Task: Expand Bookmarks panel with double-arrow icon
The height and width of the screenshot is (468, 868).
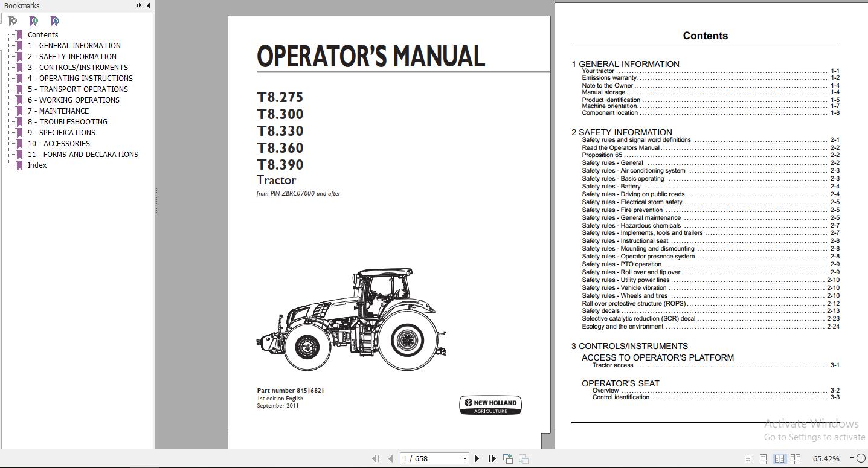Action: (138, 5)
